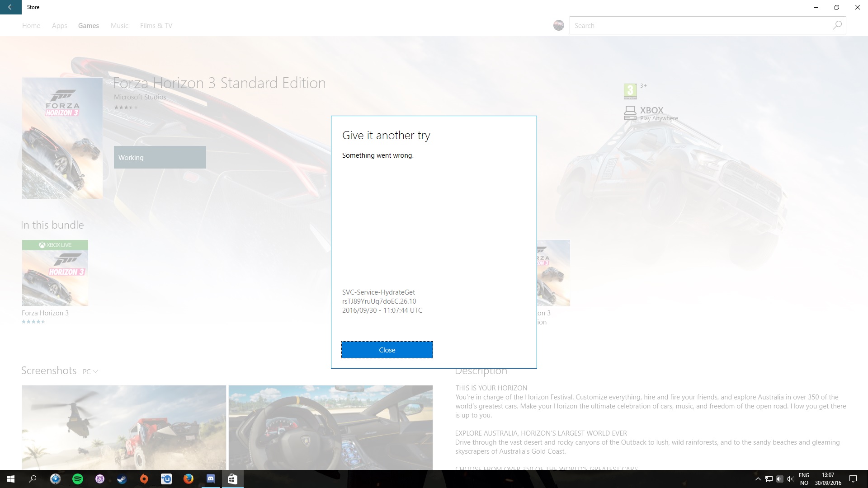Screen dimensions: 868x488
Task: Open the Windows Start menu
Action: tap(11, 479)
